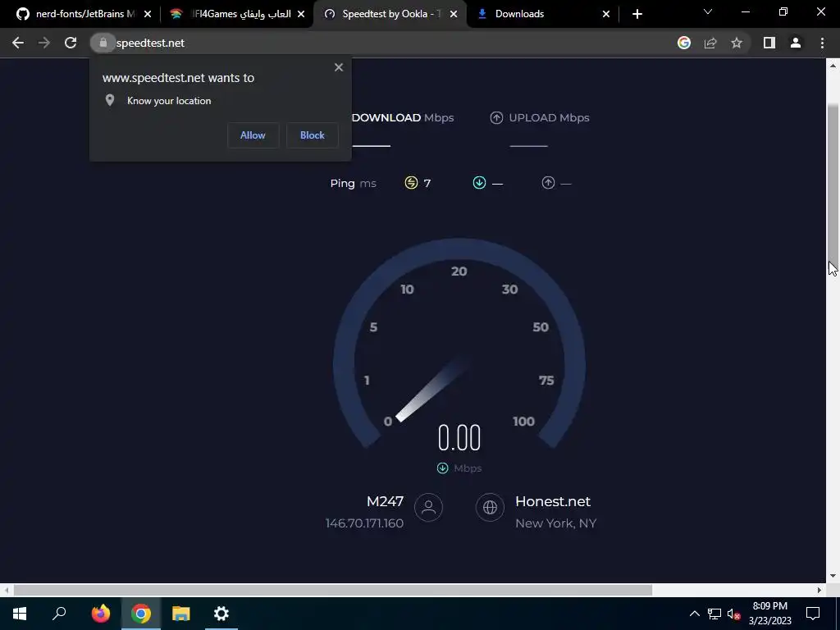Click the upload latency icon
The width and height of the screenshot is (840, 630).
(x=548, y=183)
